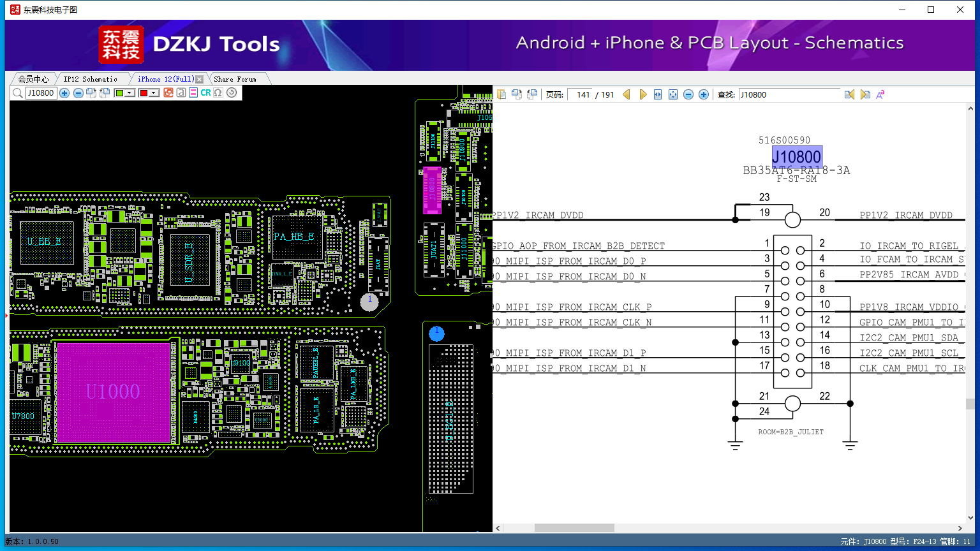
Task: Switch to the 会员中心 tab
Action: [33, 79]
